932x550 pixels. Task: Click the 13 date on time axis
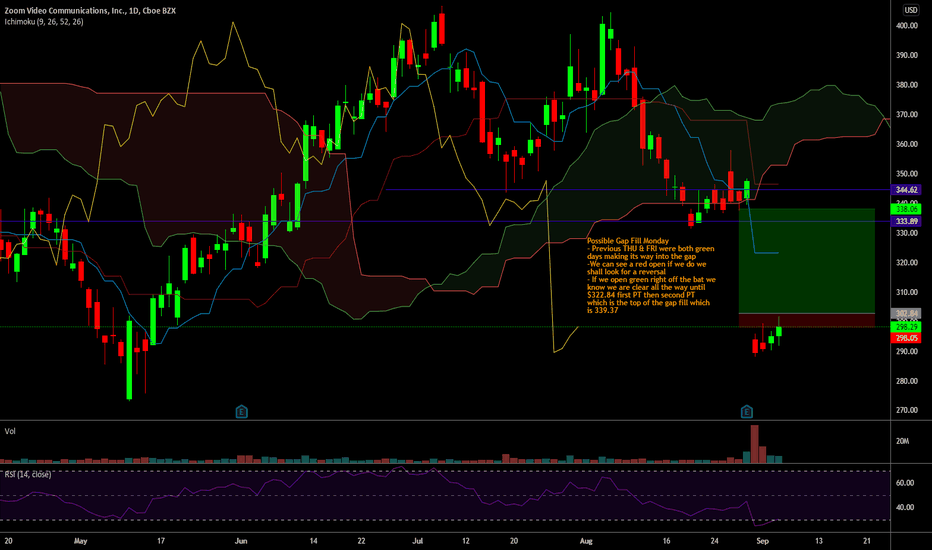pyautogui.click(x=818, y=541)
